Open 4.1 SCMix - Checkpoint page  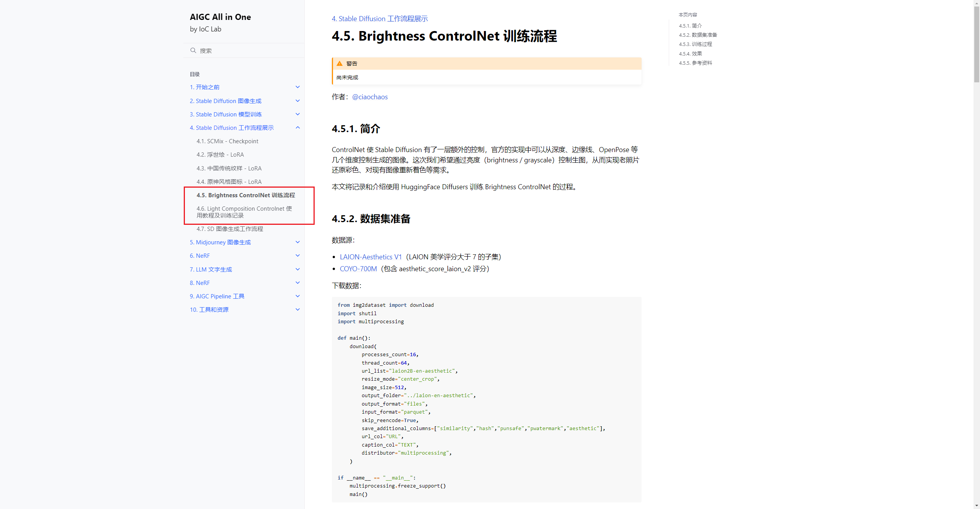pos(227,141)
